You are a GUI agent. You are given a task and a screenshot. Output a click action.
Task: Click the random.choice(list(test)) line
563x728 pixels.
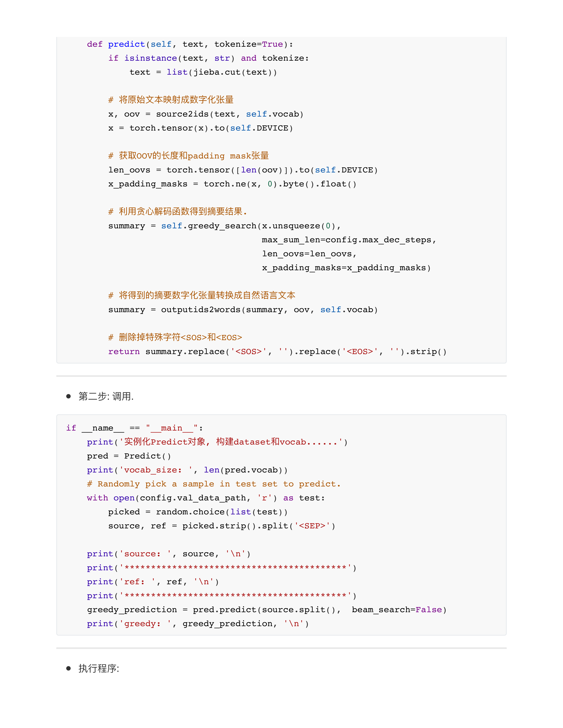click(198, 512)
